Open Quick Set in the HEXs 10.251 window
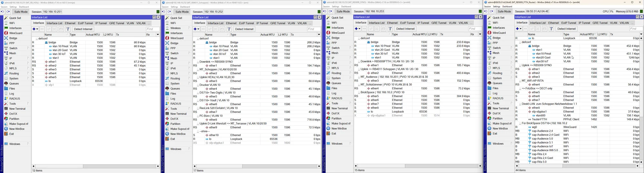Image resolution: width=644 pixels, height=173 pixels. 15,18
